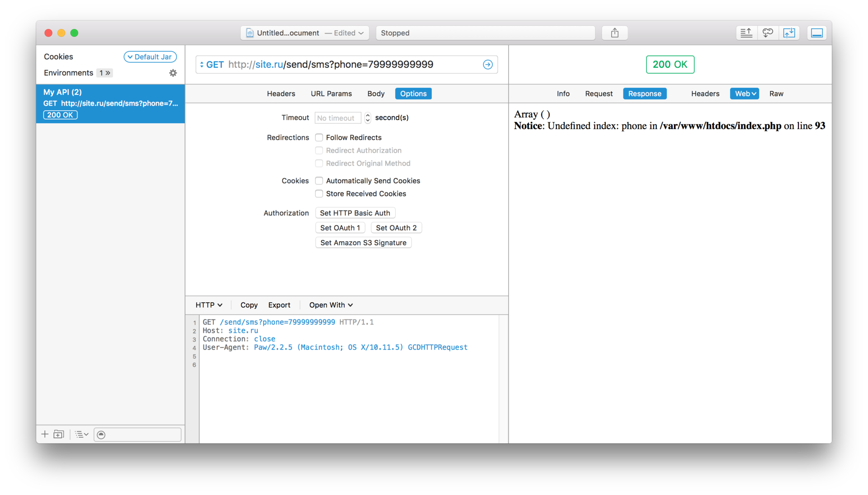Select the Headers tab
The image size is (868, 495).
click(x=281, y=93)
